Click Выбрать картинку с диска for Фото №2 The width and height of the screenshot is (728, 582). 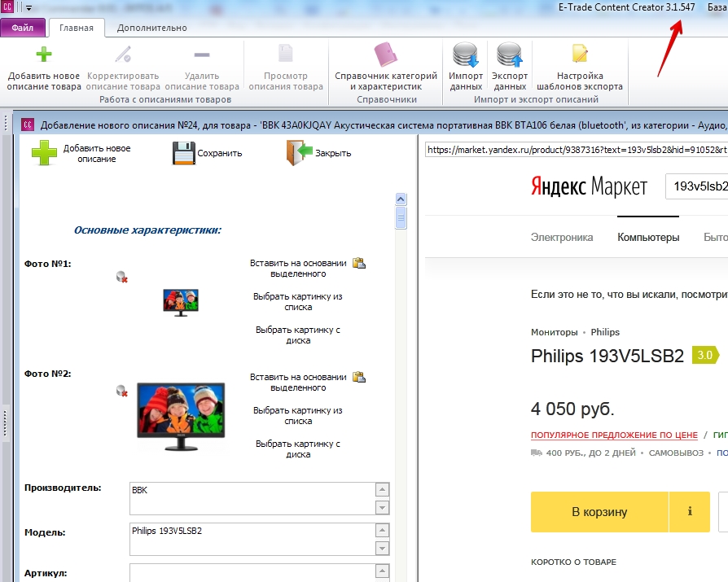click(x=298, y=449)
